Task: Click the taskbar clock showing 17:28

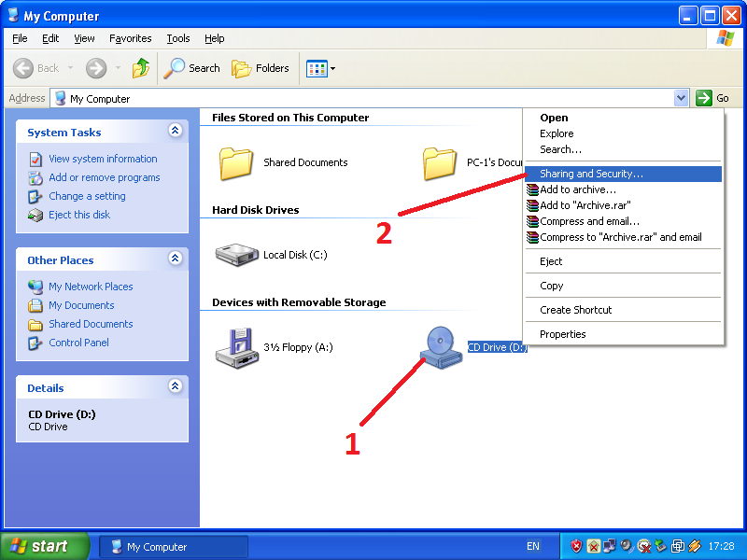Action: [x=721, y=546]
